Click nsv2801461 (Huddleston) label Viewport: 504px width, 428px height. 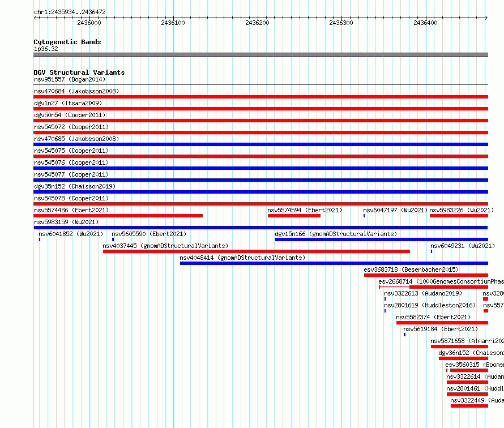click(x=475, y=388)
